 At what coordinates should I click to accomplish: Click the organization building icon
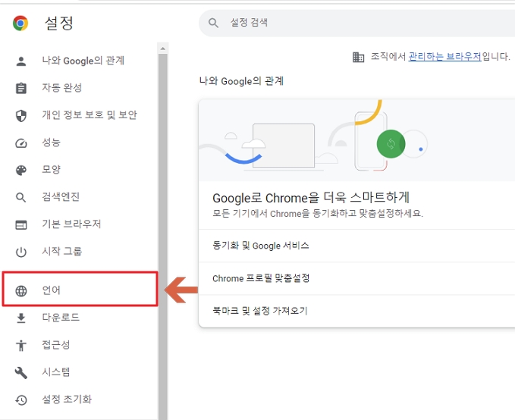point(358,57)
